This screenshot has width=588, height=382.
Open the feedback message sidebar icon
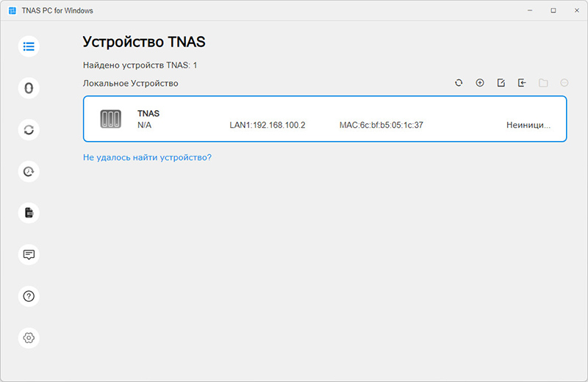29,254
